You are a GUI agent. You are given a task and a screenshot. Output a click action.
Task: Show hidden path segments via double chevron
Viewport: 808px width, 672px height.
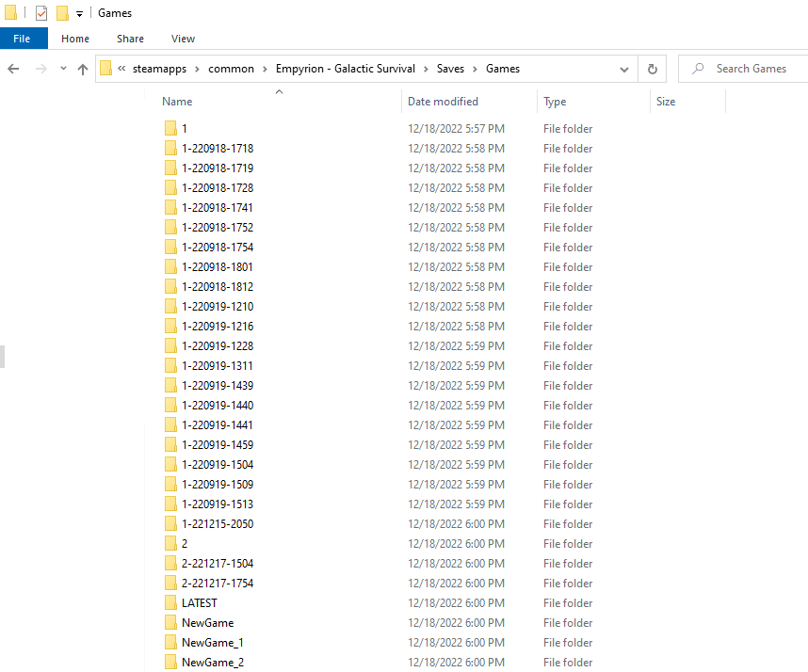121,69
